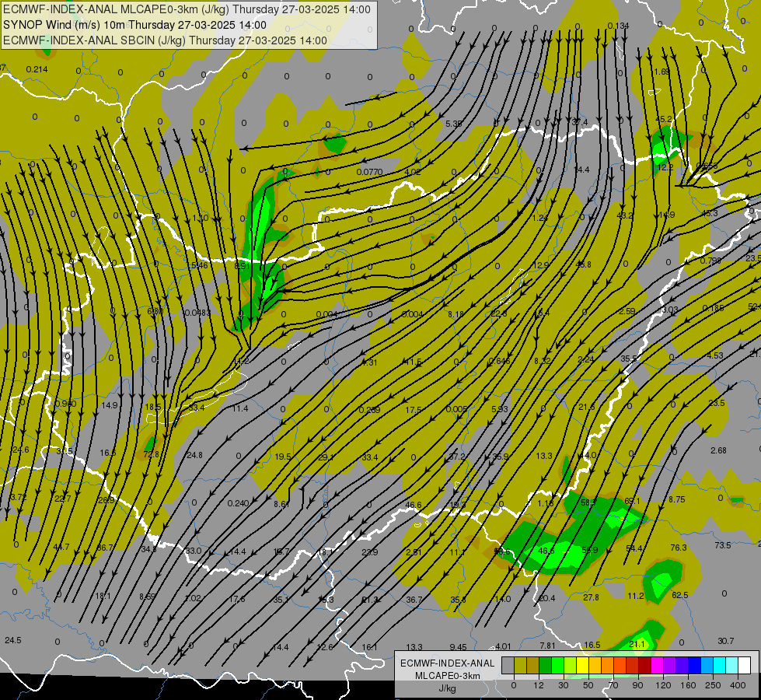Click the cyan legend swatch before the 400 tick
Screen dimensions: 761x700
(x=719, y=665)
